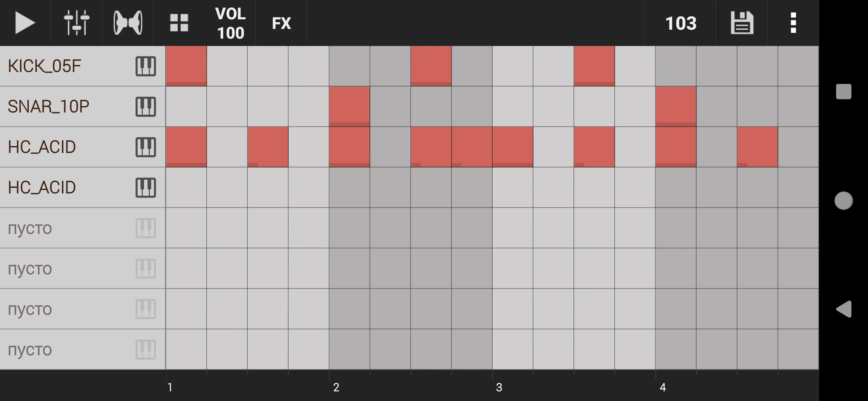Viewport: 868px width, 401px height.
Task: Open the stereo panning speaker icon
Action: [x=128, y=23]
